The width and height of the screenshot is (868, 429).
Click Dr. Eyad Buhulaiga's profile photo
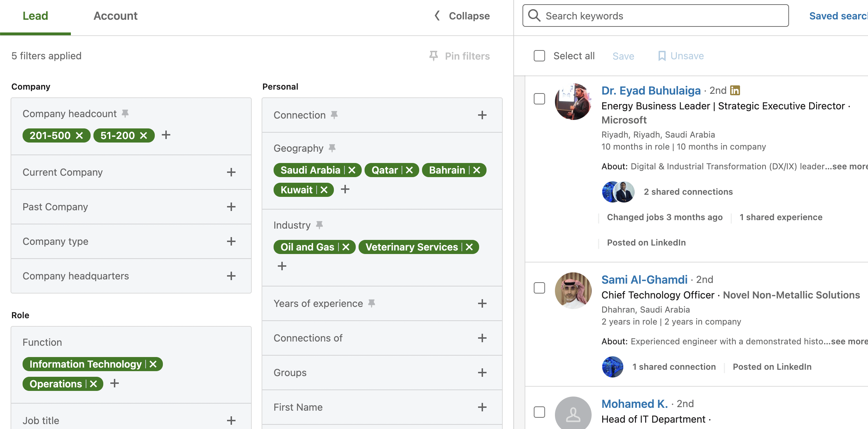pos(573,102)
